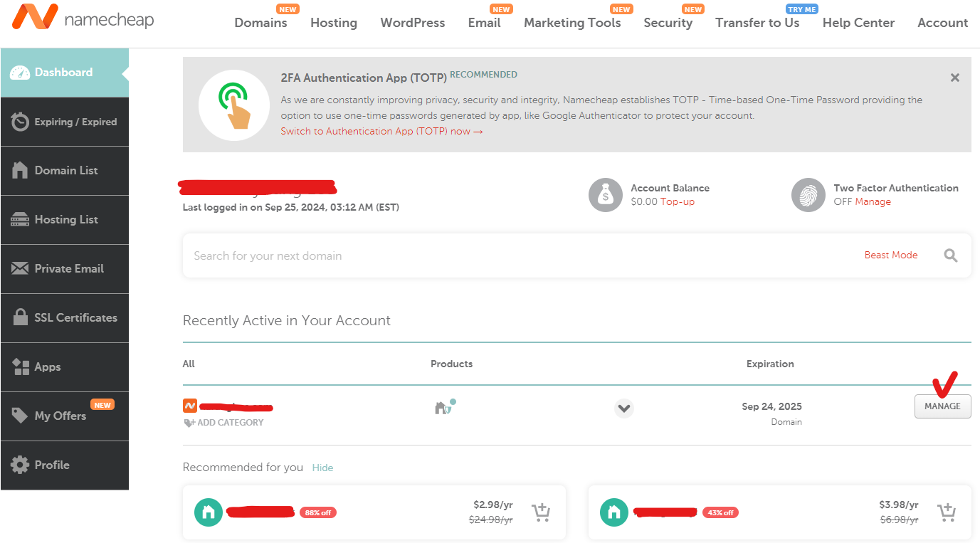Image resolution: width=980 pixels, height=543 pixels.
Task: Click the Account Balance money bag icon
Action: click(x=606, y=195)
